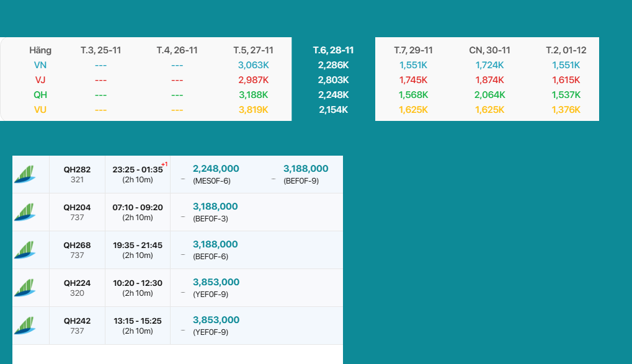Click the VJ 2,987K price on 27-11
The height and width of the screenshot is (364, 632).
[253, 80]
